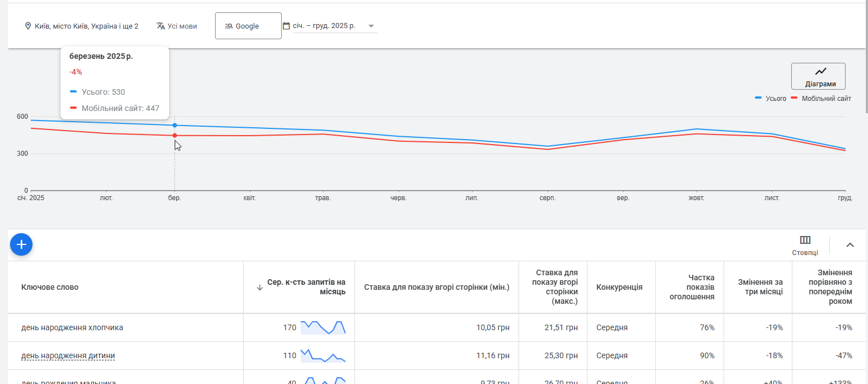Toggle the Мобільний сайт legend series
Screen dimensions: 868x384
821,99
